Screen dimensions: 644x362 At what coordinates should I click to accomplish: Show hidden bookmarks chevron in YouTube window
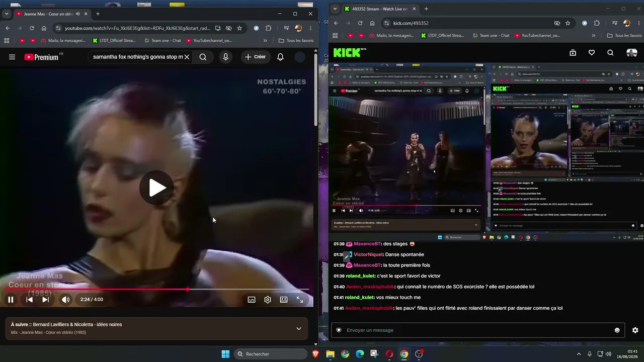tap(265, 41)
